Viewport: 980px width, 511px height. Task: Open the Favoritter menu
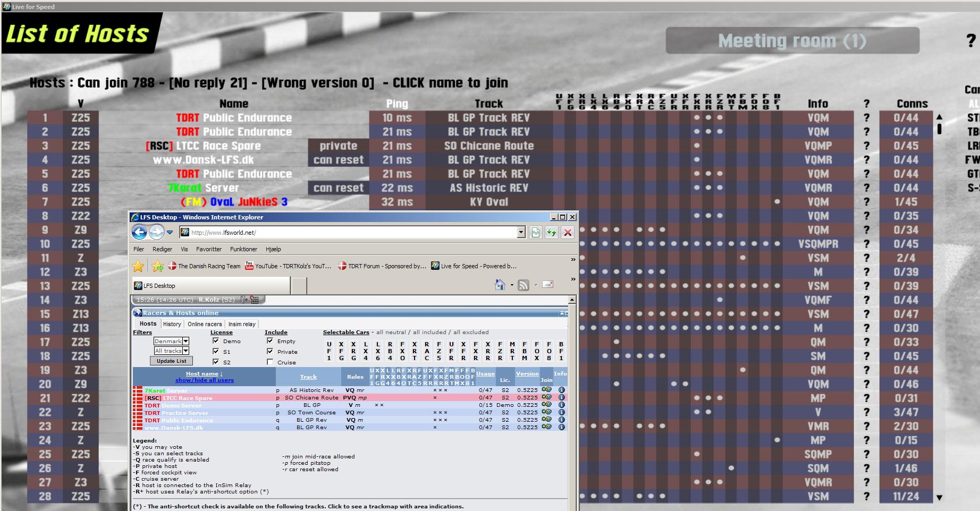coord(209,249)
